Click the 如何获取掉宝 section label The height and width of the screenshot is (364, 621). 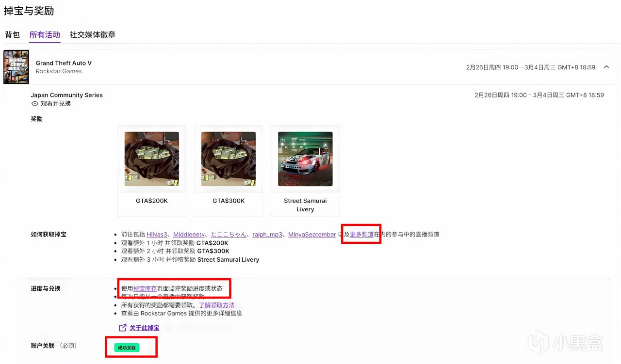click(x=49, y=235)
